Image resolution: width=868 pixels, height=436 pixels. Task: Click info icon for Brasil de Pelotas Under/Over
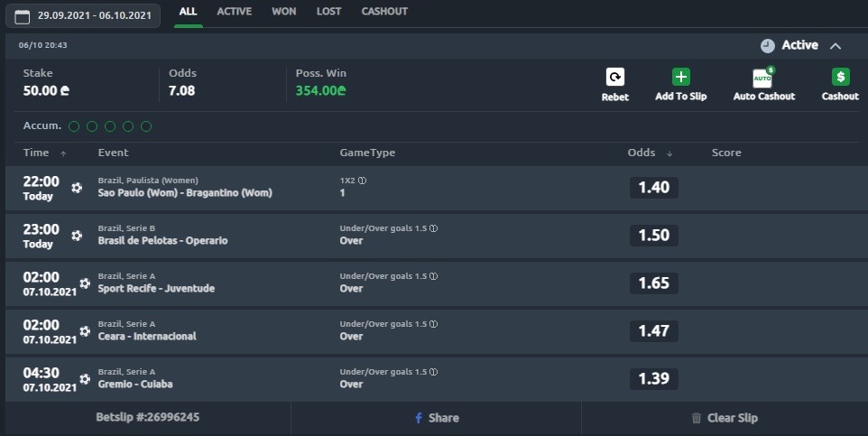tap(433, 228)
